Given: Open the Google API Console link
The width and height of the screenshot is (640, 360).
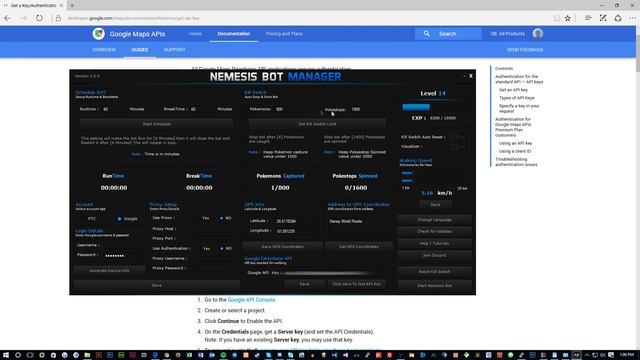Looking at the screenshot, I should (251, 300).
